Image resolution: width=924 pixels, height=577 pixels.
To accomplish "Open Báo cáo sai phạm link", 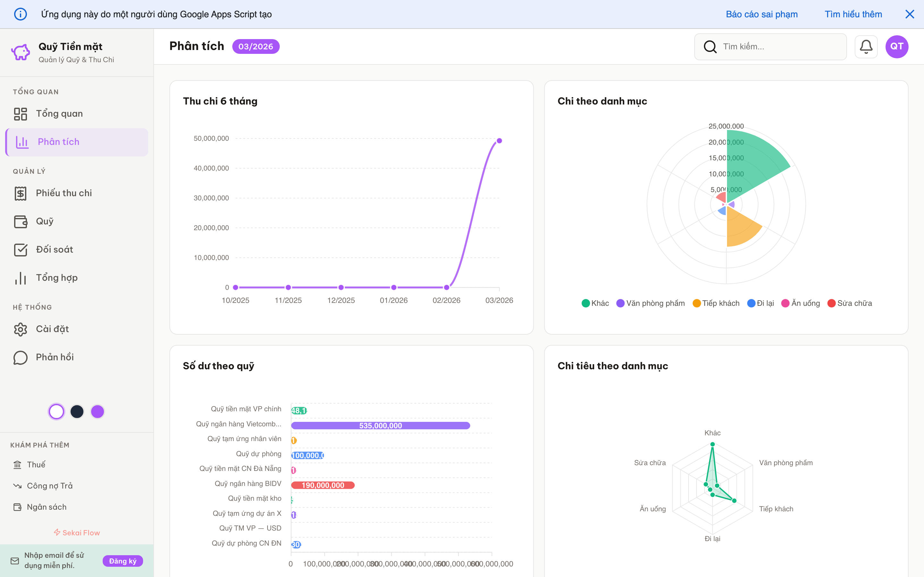I will [x=761, y=14].
